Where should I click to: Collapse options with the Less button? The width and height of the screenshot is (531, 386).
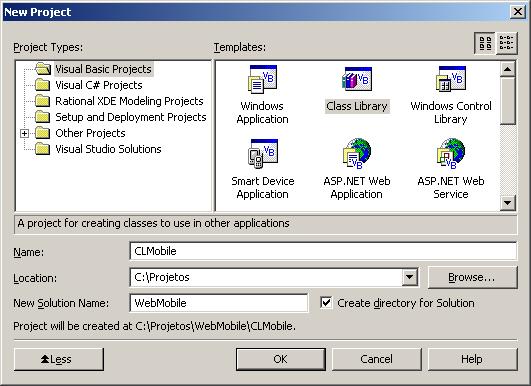click(x=59, y=359)
